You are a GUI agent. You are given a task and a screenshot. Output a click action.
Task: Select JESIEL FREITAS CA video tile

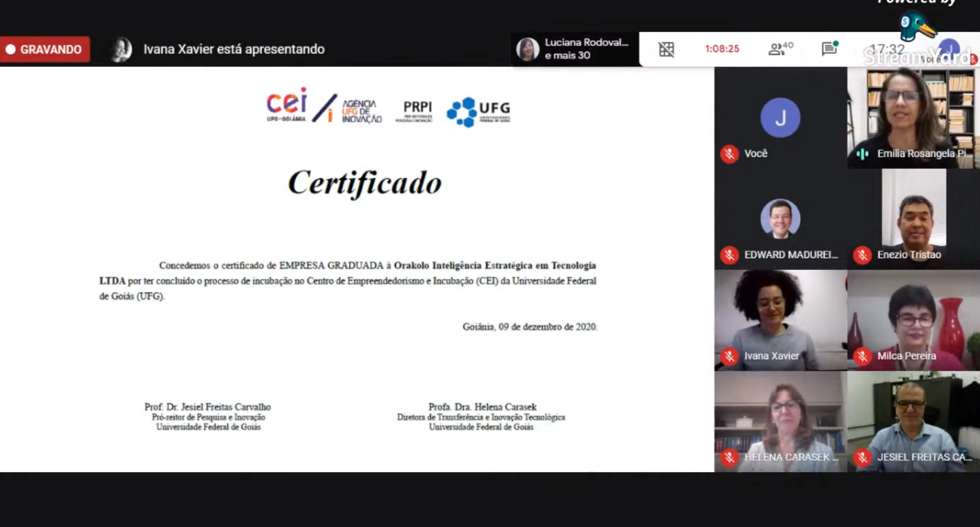point(913,422)
